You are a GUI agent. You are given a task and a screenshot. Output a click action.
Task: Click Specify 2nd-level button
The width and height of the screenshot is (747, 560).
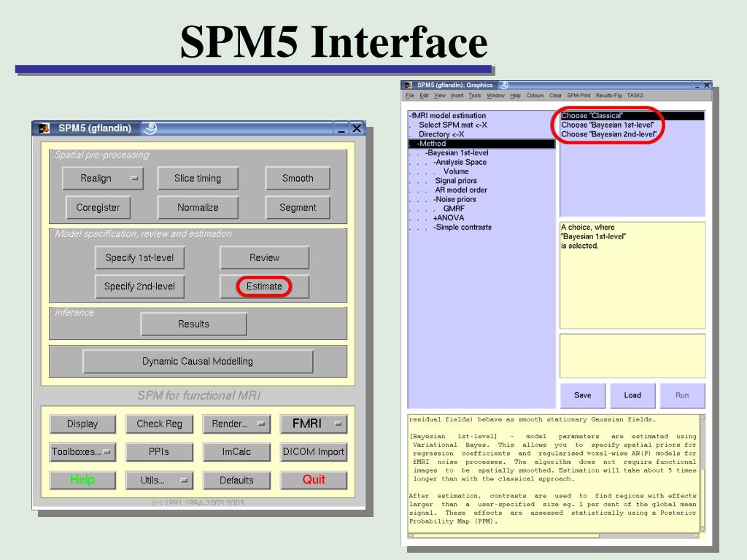pyautogui.click(x=139, y=287)
